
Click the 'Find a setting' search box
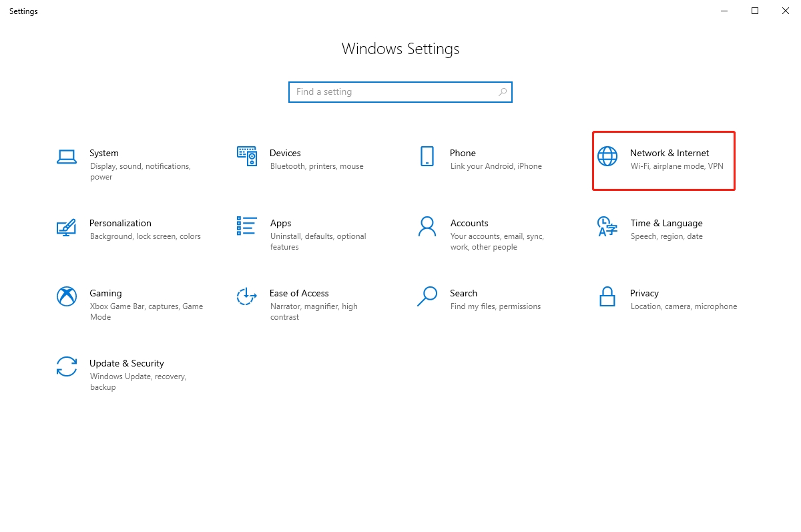(x=394, y=92)
